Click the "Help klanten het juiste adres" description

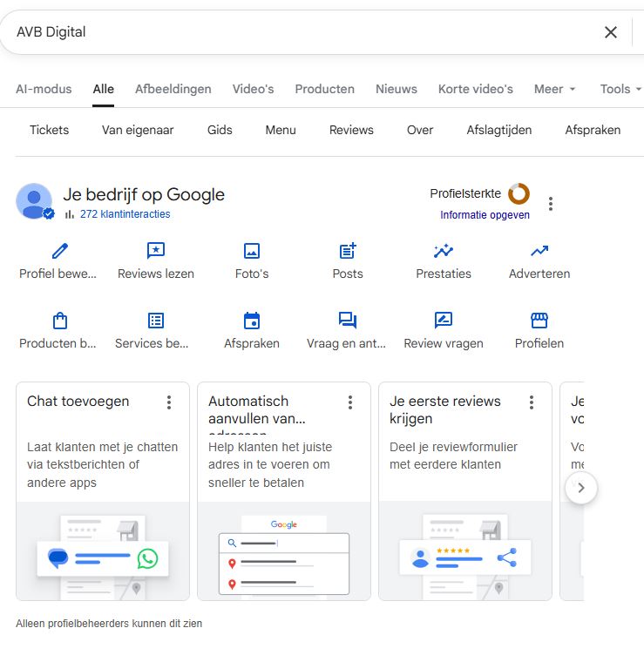click(x=270, y=464)
